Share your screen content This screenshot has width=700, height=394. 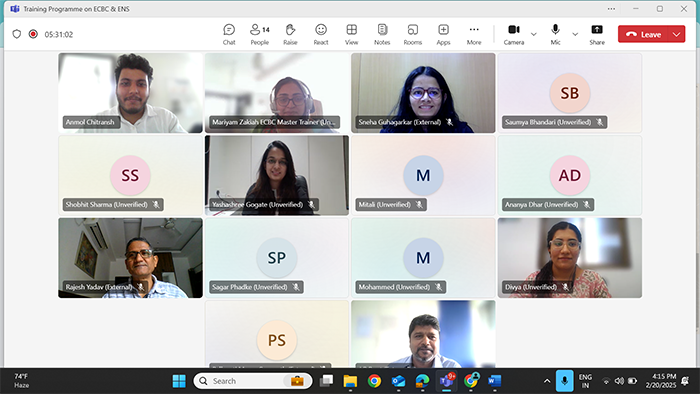click(x=597, y=34)
